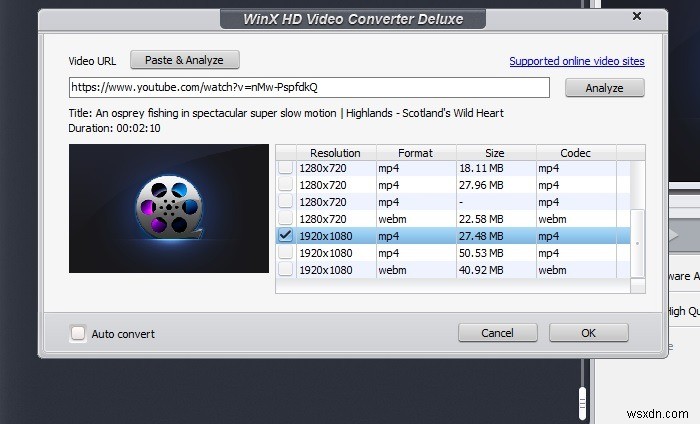Click the Codec column header
The image size is (700, 424).
(576, 153)
